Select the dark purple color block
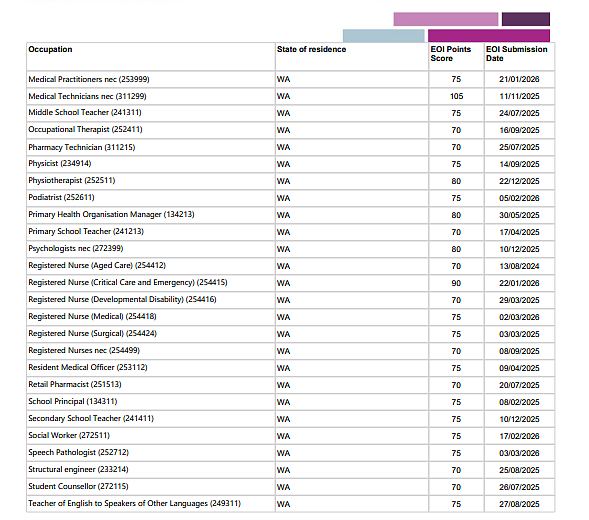This screenshot has height=520, width=589. click(x=526, y=19)
